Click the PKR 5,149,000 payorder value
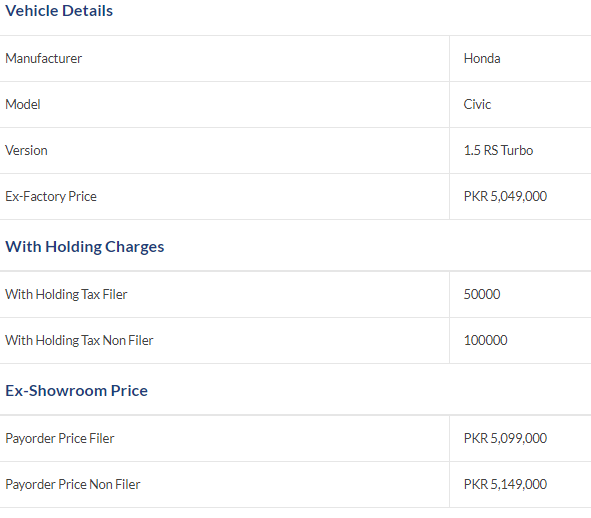591x518 pixels. pos(505,484)
